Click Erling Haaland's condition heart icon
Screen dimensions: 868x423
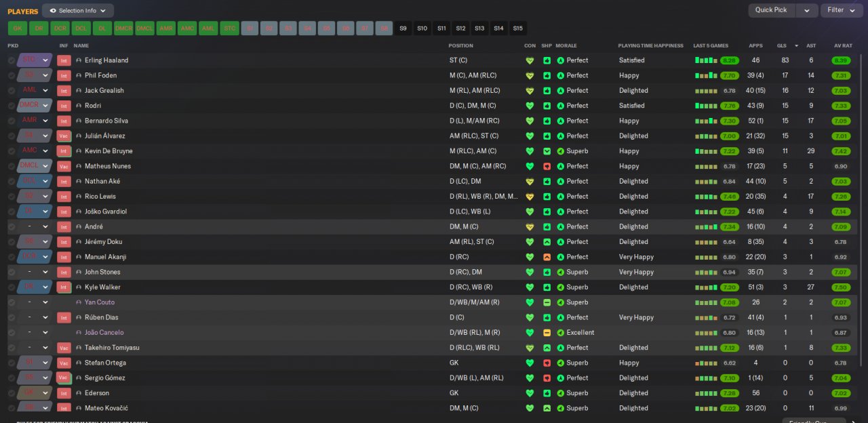530,60
